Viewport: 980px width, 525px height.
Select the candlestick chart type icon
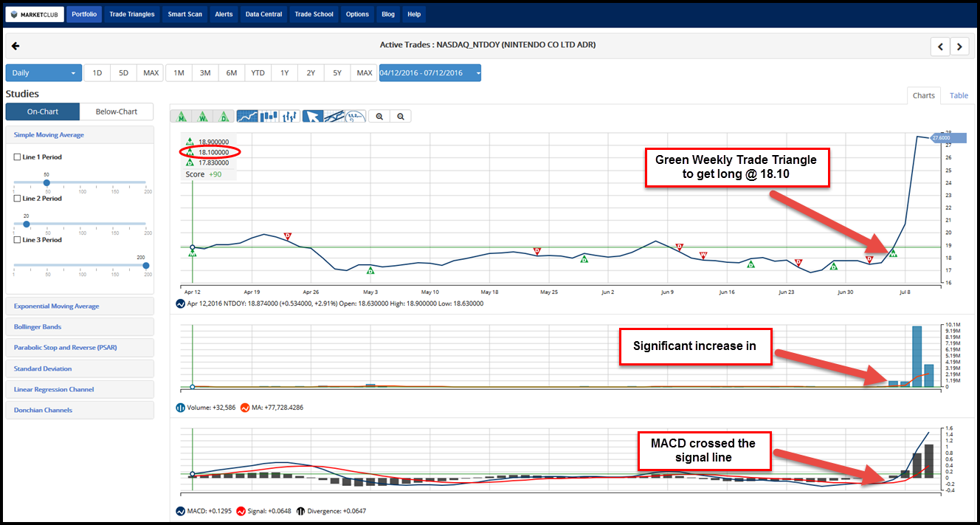[x=269, y=117]
